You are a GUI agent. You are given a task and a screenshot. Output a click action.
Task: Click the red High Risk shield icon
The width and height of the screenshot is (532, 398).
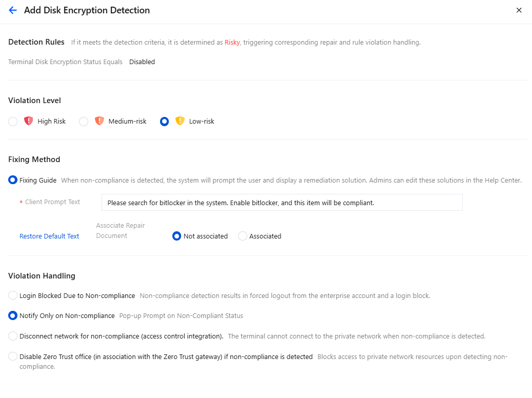point(29,121)
